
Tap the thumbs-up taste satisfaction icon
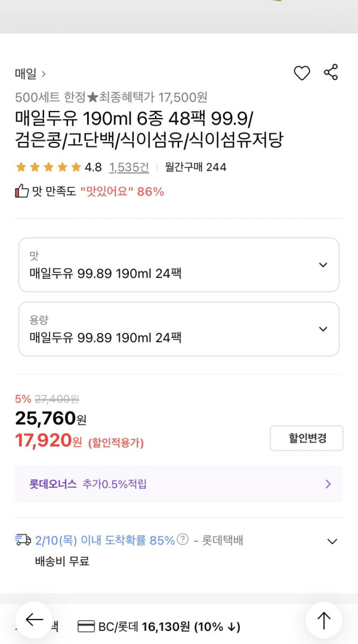coord(21,191)
